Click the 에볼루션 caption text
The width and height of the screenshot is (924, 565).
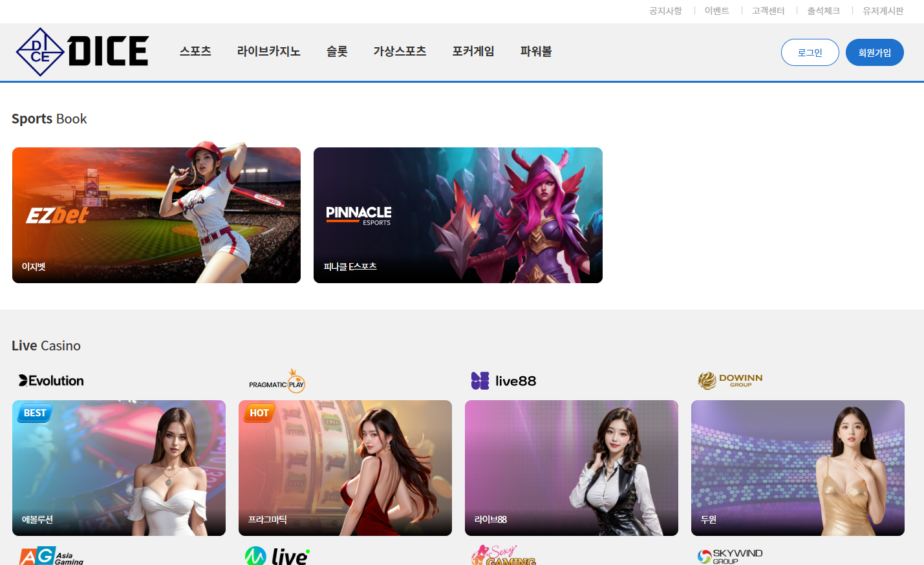coord(38,519)
